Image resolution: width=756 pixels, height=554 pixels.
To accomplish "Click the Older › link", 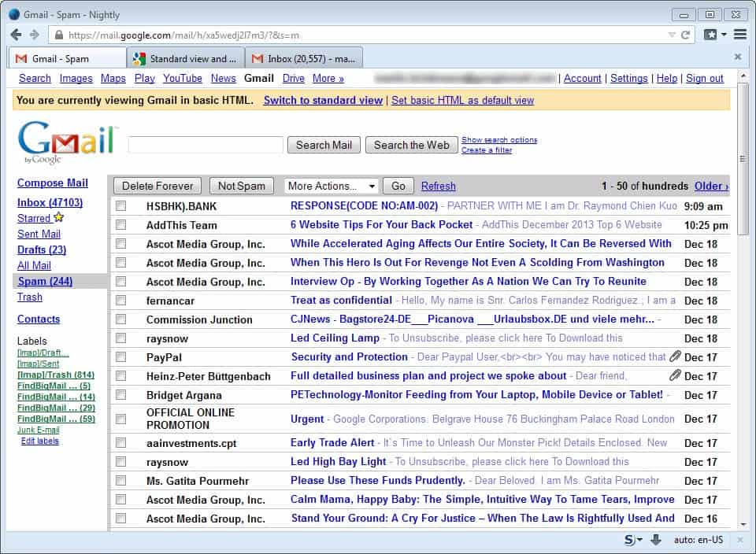I will coord(712,186).
